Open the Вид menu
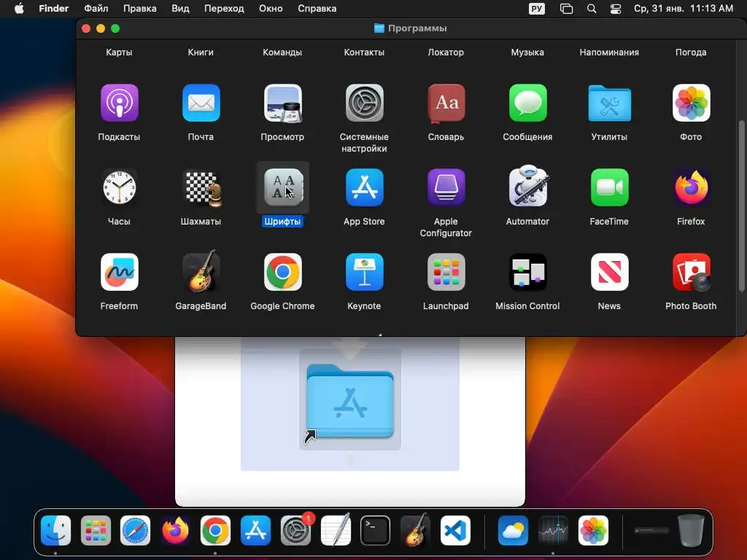Image resolution: width=747 pixels, height=560 pixels. click(180, 9)
